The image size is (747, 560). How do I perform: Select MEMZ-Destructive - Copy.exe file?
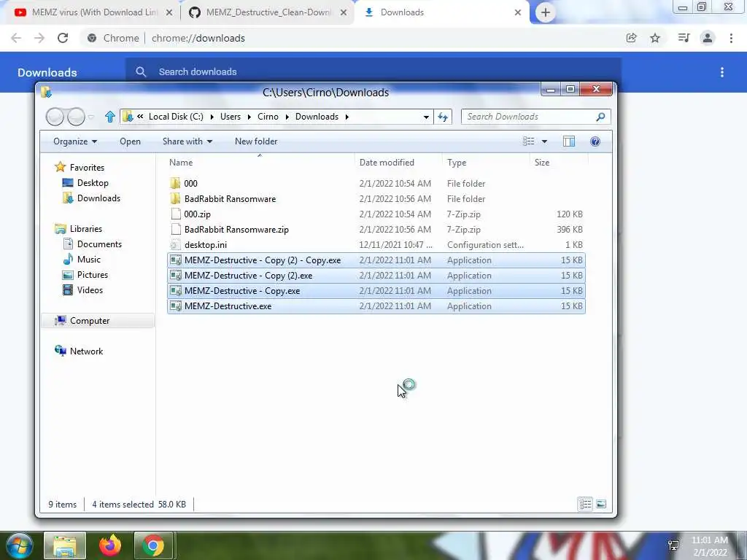click(376, 290)
